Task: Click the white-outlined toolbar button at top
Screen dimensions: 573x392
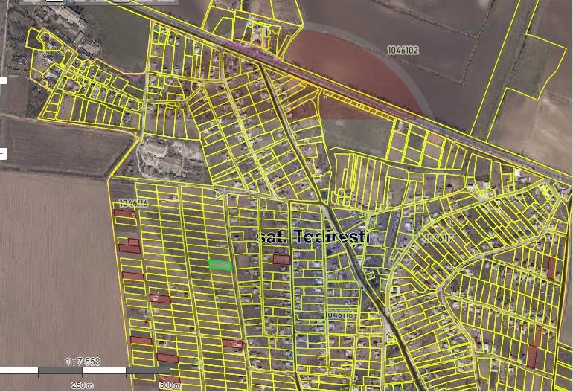Action: point(54,1)
